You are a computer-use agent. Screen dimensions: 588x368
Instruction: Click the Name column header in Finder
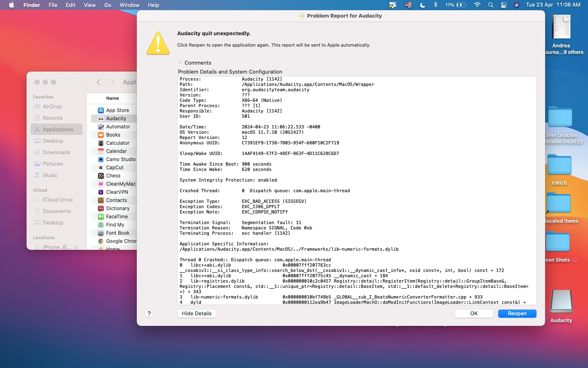tap(112, 99)
